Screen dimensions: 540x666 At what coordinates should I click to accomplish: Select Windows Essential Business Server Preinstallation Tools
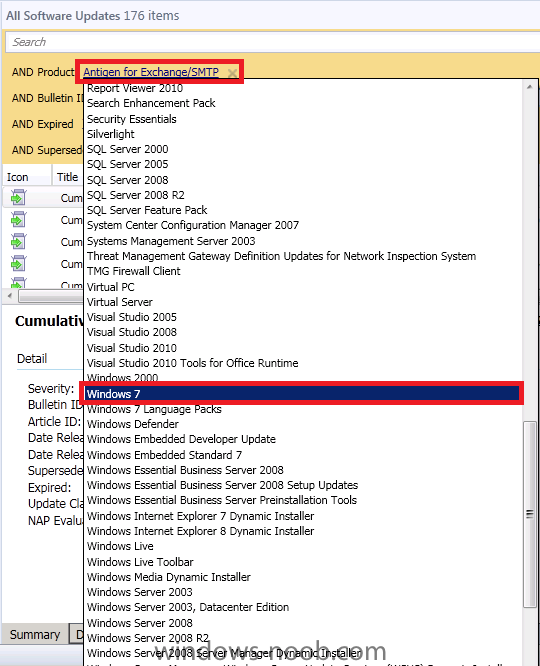tap(222, 500)
